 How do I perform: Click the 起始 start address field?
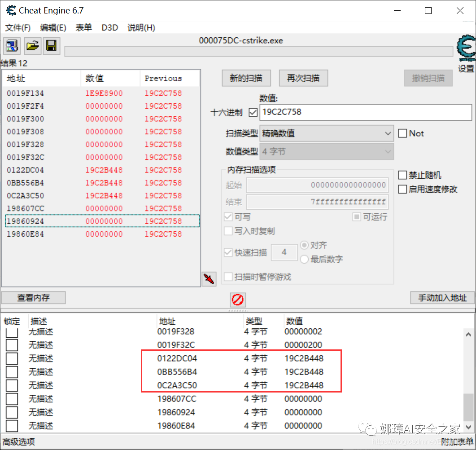click(x=317, y=185)
